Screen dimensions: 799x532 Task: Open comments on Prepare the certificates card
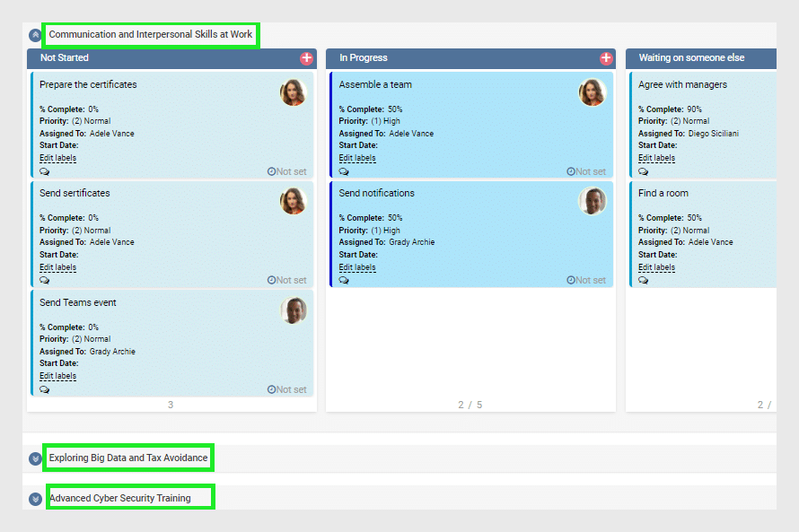coord(44,171)
